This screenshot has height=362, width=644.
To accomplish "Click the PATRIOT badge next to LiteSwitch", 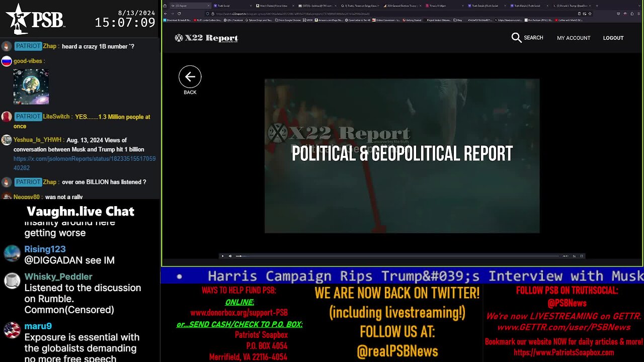I will [28, 117].
